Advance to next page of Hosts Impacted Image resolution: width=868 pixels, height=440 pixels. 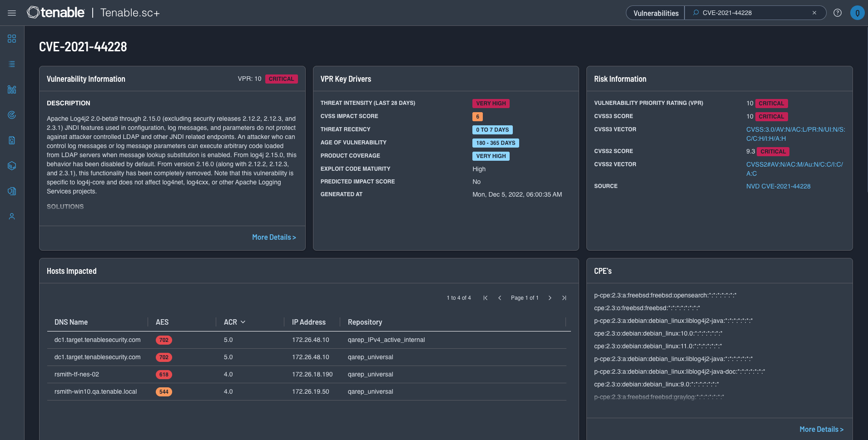pyautogui.click(x=550, y=298)
